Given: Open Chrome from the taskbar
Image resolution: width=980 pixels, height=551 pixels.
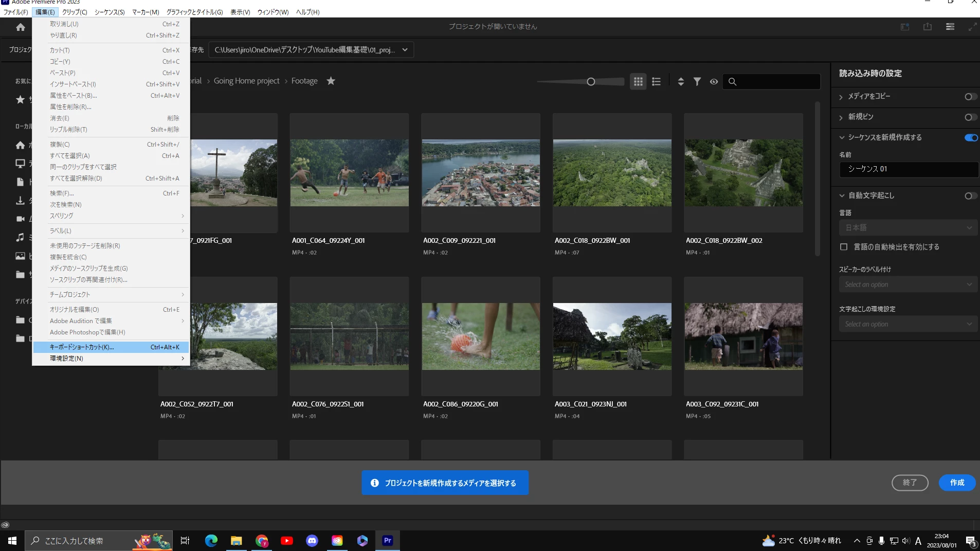Looking at the screenshot, I should click(x=262, y=541).
